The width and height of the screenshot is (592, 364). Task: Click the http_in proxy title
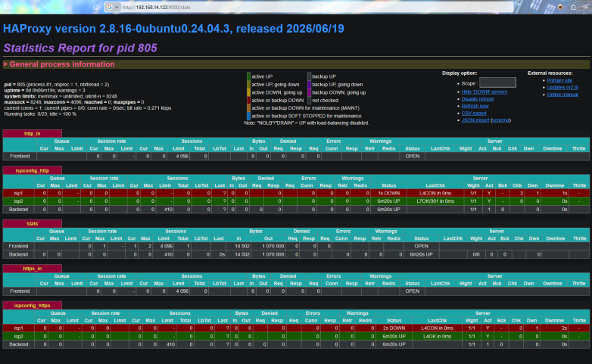coord(32,134)
